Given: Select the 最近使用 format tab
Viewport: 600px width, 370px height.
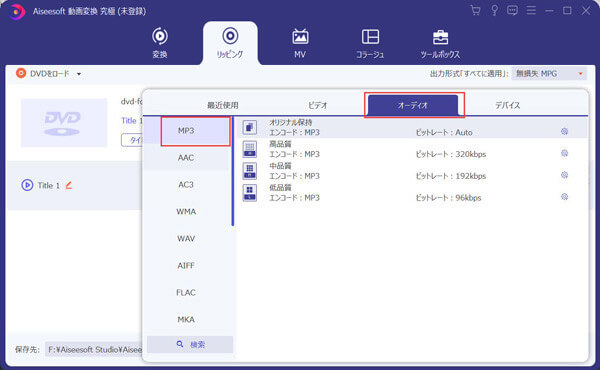Looking at the screenshot, I should (223, 105).
